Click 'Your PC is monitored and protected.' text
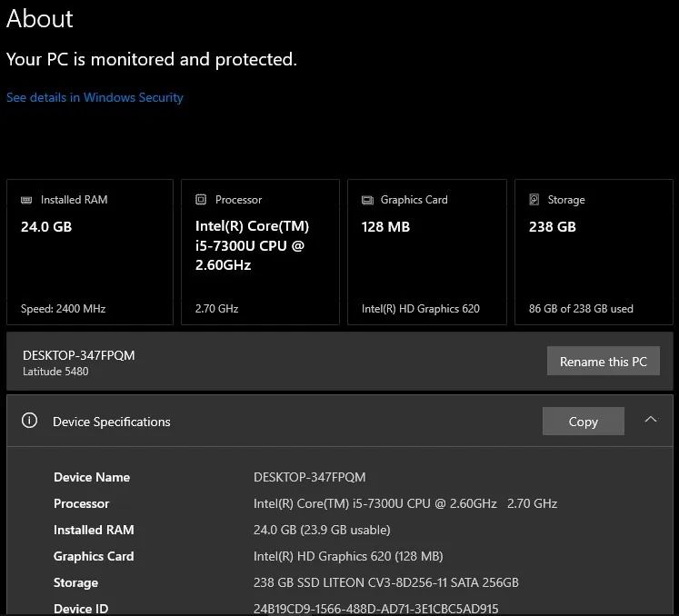 [152, 60]
